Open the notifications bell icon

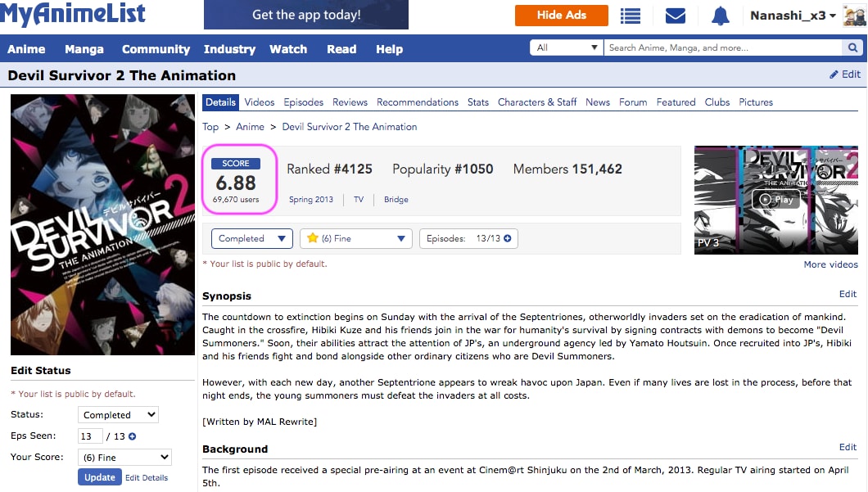point(721,16)
